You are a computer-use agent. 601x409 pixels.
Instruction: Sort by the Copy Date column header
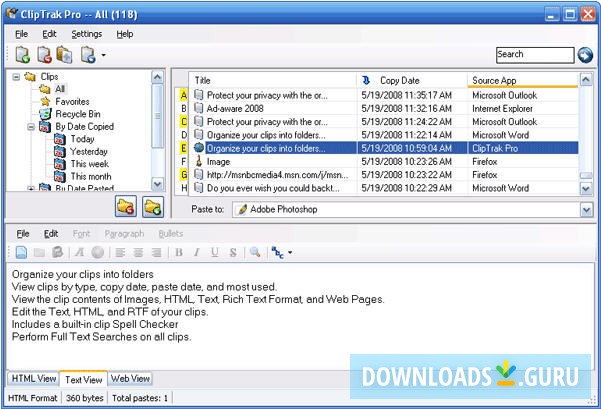412,80
